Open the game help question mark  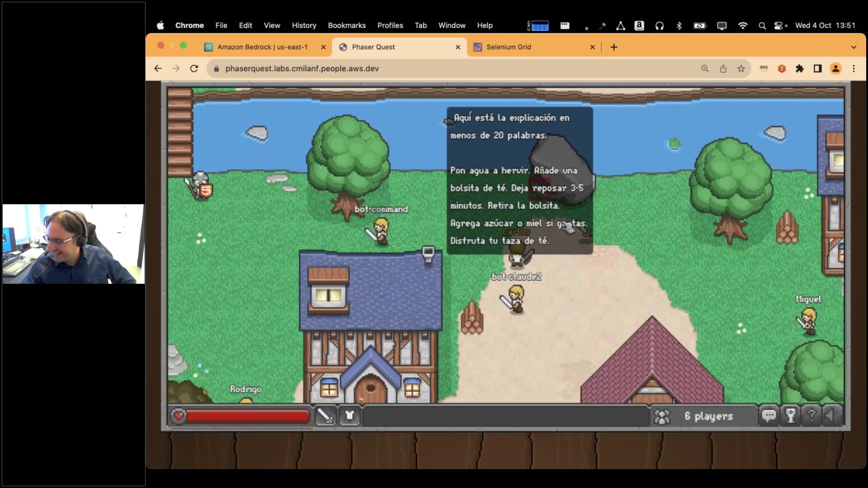click(811, 415)
